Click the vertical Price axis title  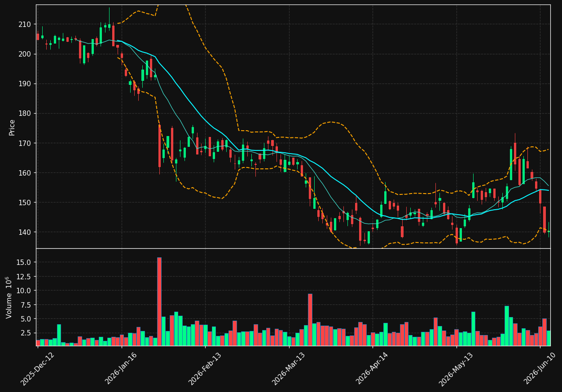tap(12, 127)
